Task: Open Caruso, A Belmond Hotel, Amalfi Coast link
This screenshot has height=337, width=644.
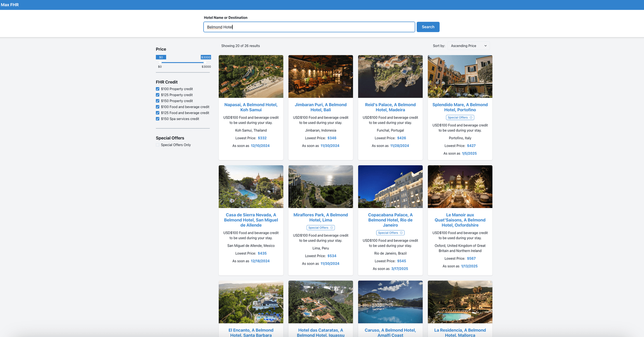Action: 390,332
